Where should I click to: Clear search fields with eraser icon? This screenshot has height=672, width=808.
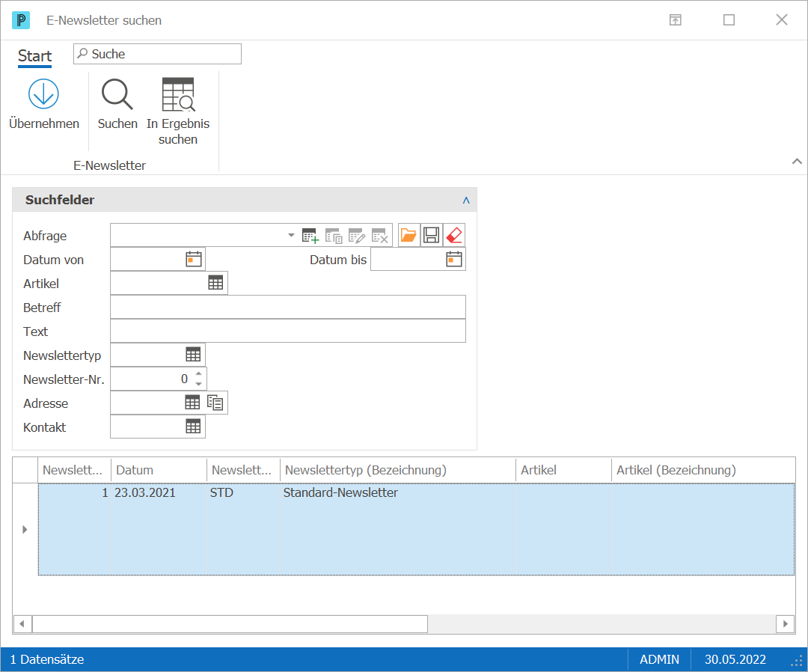[454, 235]
